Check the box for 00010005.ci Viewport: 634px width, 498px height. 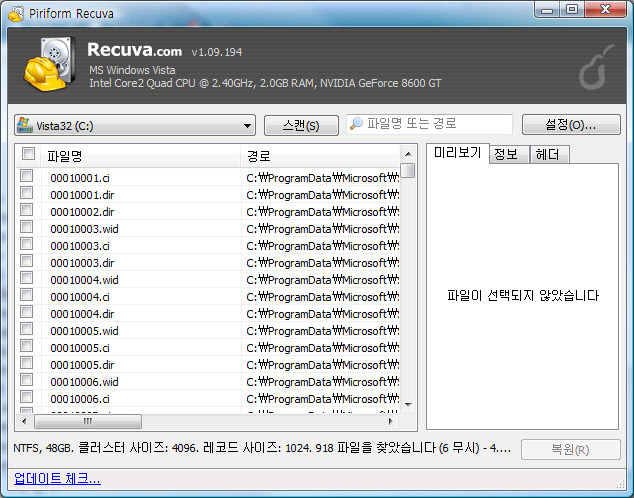[27, 346]
